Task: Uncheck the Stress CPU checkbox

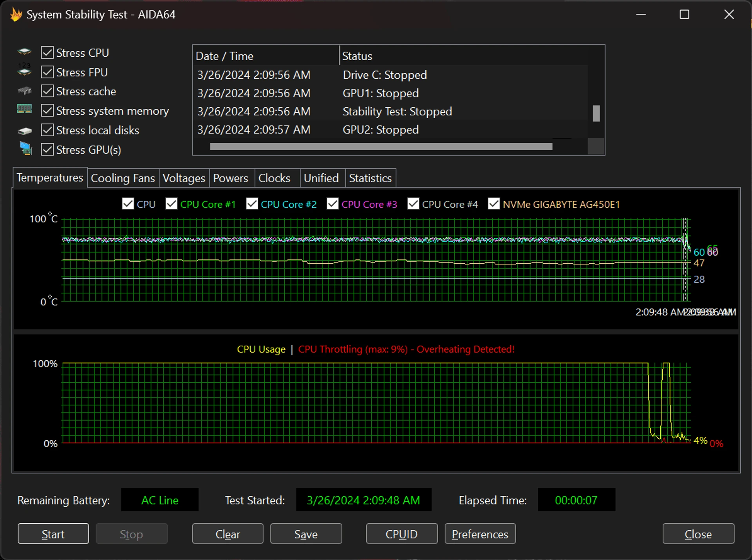Action: 47,52
